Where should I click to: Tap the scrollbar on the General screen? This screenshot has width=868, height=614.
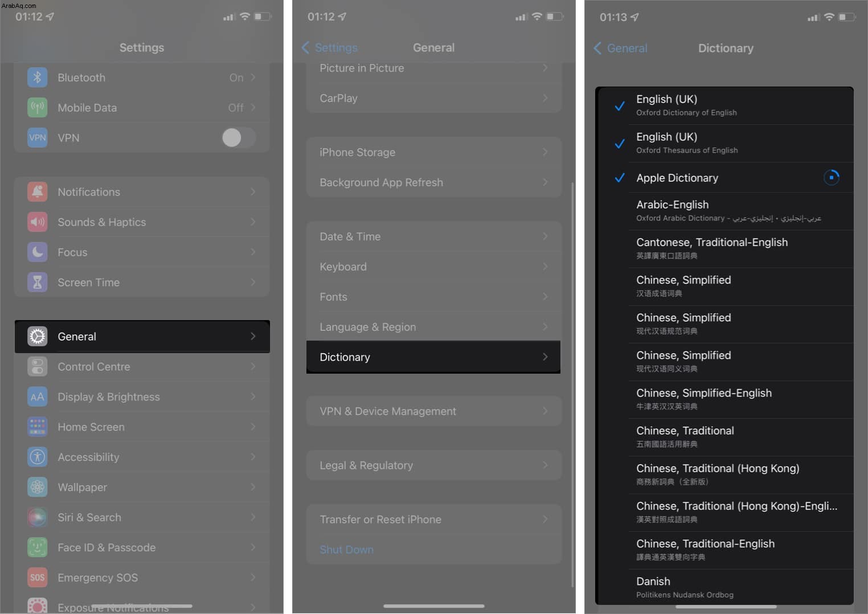click(x=572, y=385)
